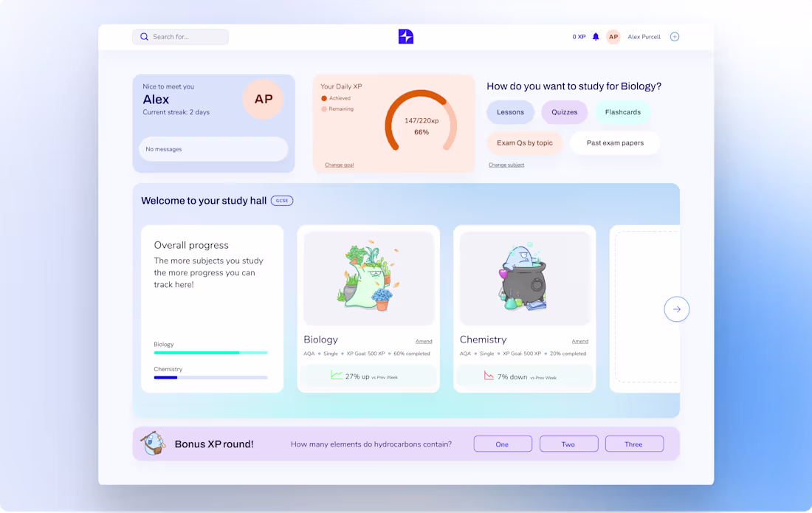Click the Bonus XP round mascot icon
Image resolution: width=812 pixels, height=513 pixels.
[x=153, y=443]
